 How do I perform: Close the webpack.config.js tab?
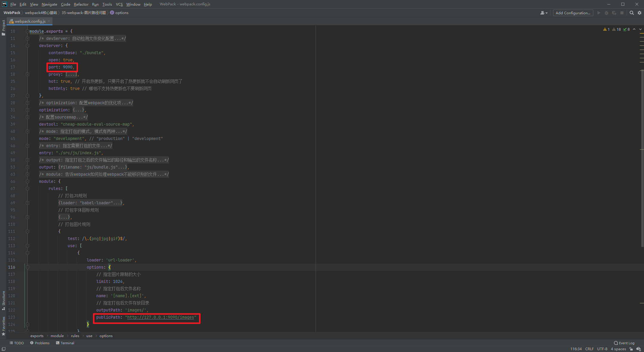(49, 21)
